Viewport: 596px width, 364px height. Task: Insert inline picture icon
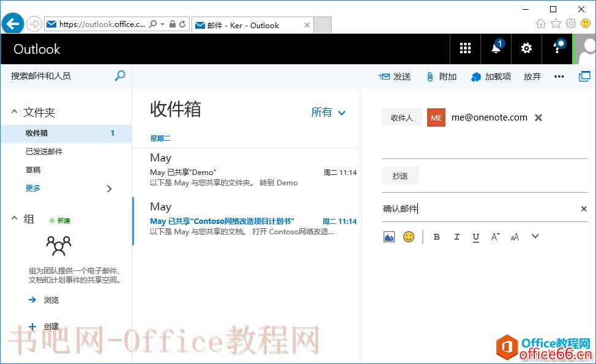pyautogui.click(x=389, y=237)
